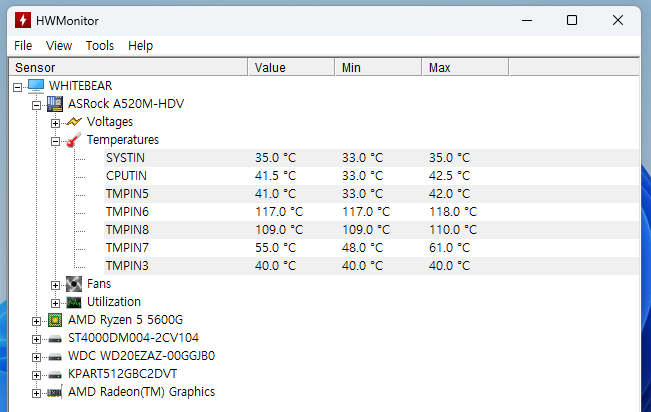This screenshot has height=412, width=651.
Task: Select the KPART512GBC2DVT label
Action: pyautogui.click(x=122, y=374)
